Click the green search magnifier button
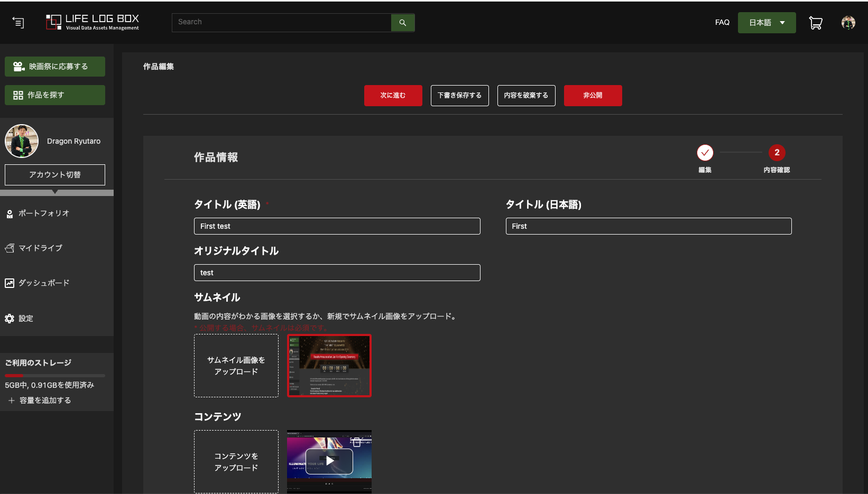868x494 pixels. point(402,23)
